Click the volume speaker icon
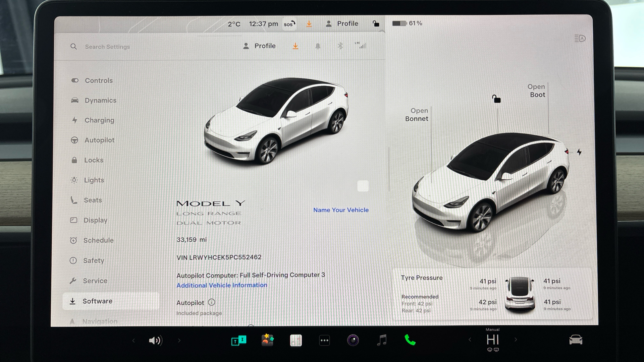The height and width of the screenshot is (362, 644). [155, 341]
